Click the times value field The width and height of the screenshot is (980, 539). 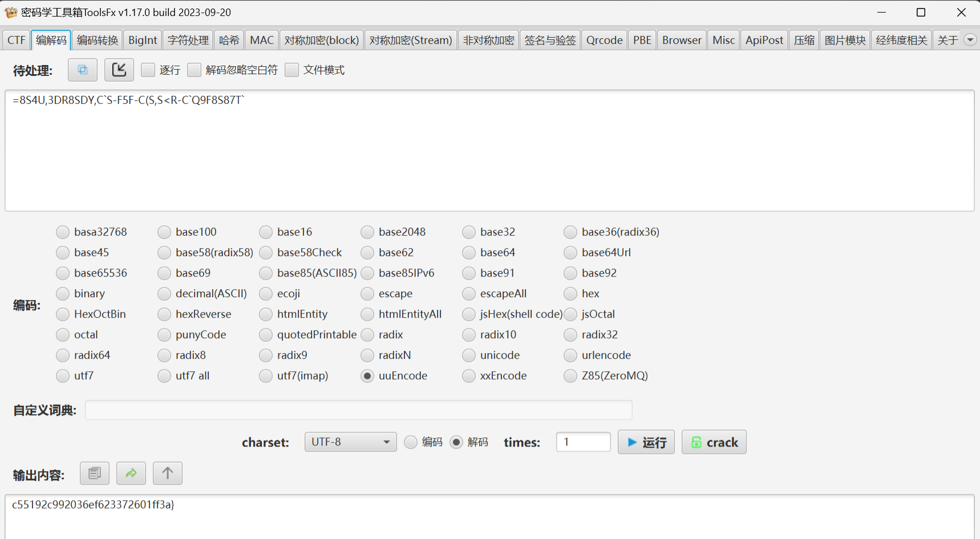tap(584, 442)
